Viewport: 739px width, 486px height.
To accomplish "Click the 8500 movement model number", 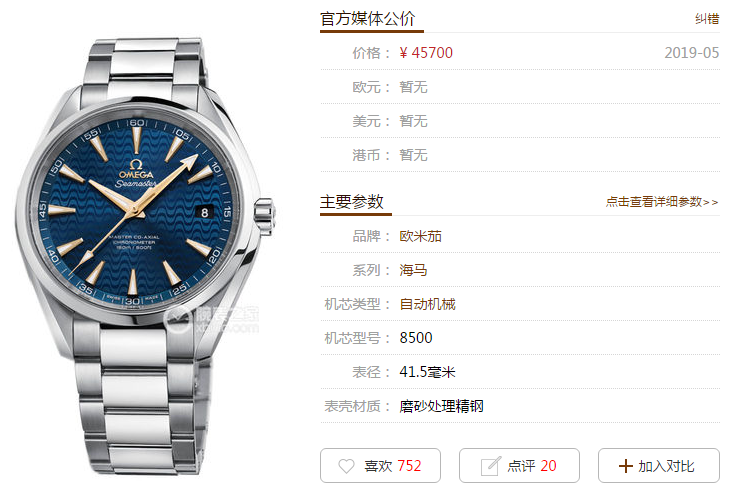I will (x=416, y=338).
